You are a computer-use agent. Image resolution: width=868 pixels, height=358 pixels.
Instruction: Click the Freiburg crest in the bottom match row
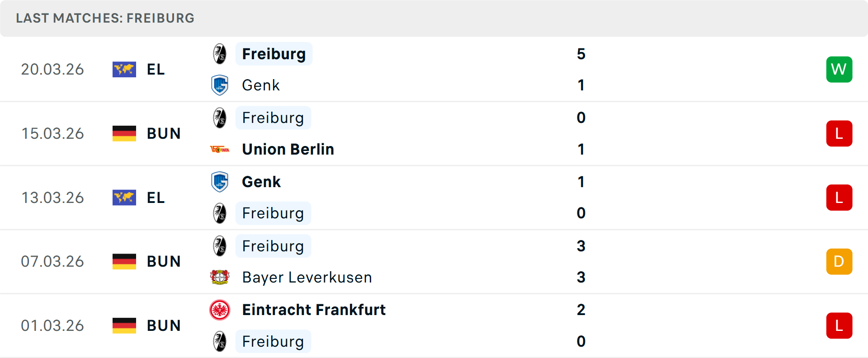pyautogui.click(x=220, y=341)
